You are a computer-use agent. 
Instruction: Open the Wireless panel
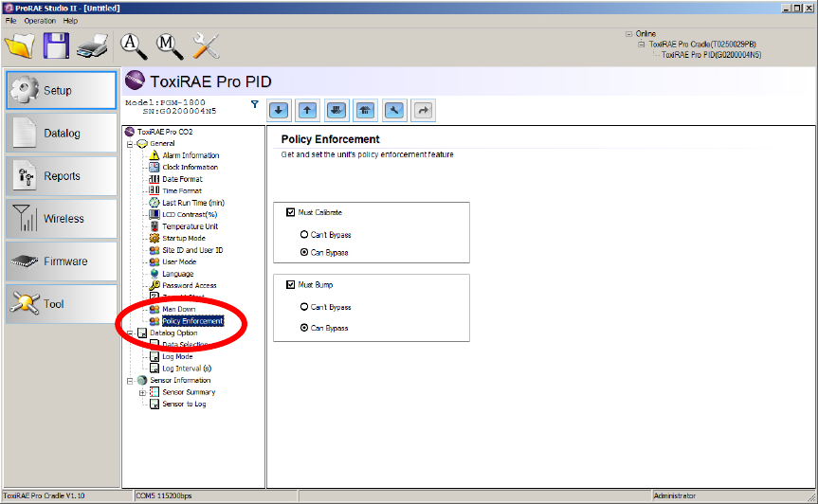point(61,219)
